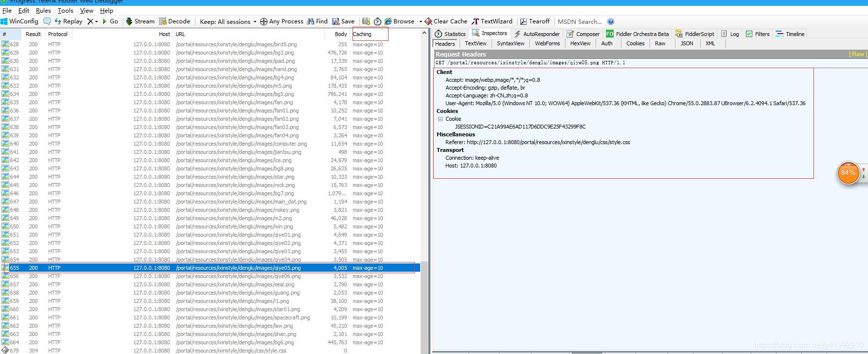Select session 646 bg7.png row
The image size is (868, 354).
tap(210, 193)
